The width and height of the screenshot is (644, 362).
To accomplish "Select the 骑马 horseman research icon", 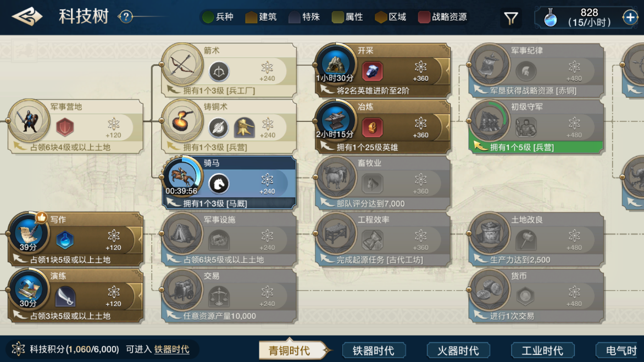I will pyautogui.click(x=181, y=177).
